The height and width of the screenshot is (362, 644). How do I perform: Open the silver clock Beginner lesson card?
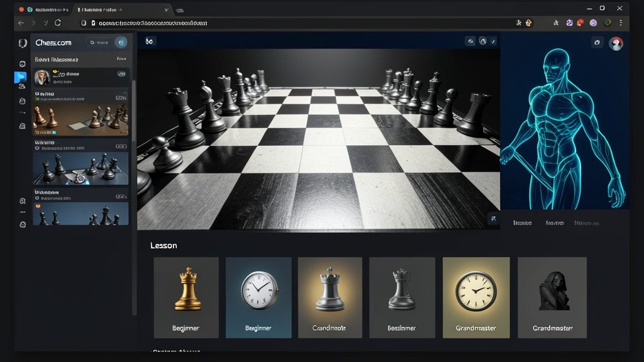[258, 297]
